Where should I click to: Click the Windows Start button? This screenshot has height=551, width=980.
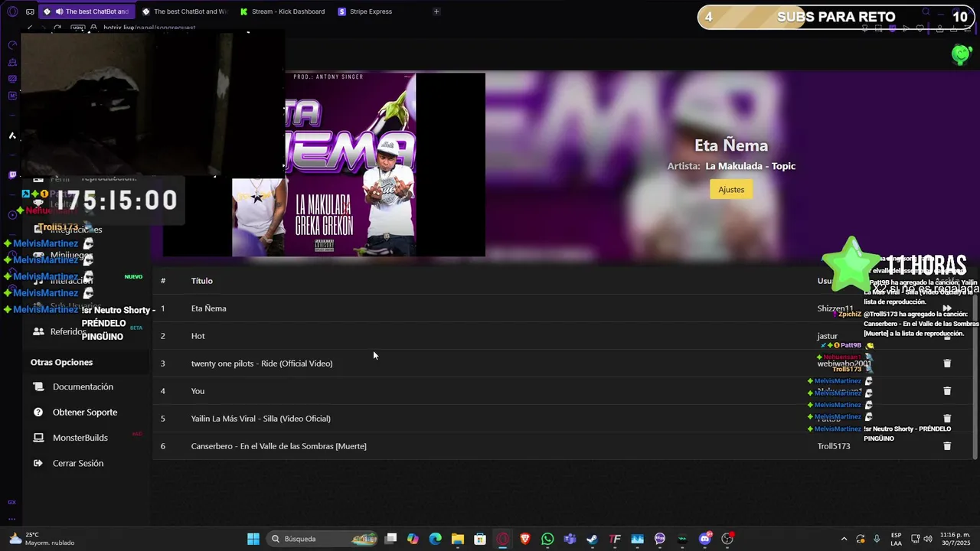tap(253, 539)
